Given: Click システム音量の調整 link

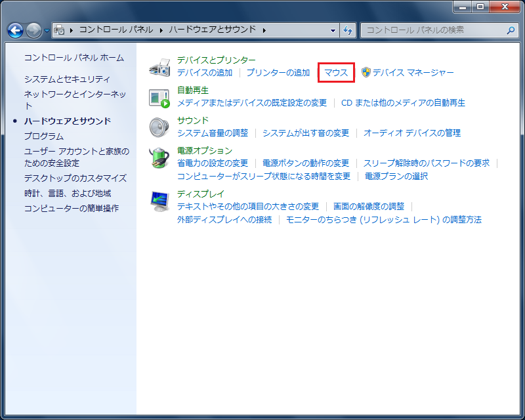Looking at the screenshot, I should point(213,133).
